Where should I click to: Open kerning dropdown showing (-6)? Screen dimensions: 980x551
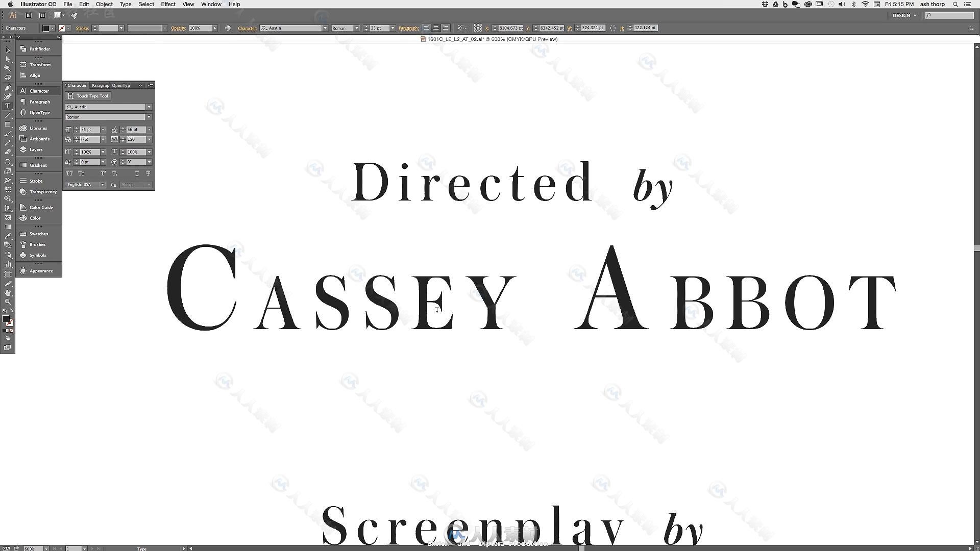[103, 139]
